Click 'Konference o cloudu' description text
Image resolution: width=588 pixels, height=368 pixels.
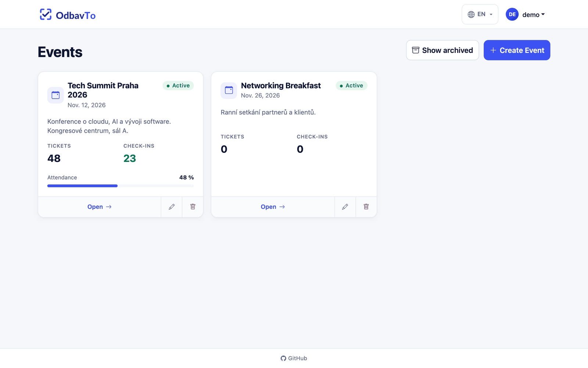(x=109, y=126)
